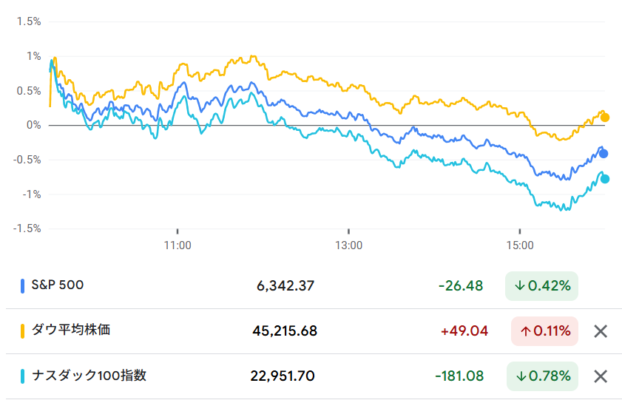Remove ダウ平均株価 with its X icon
Viewport: 622px width, 400px height.
(599, 331)
